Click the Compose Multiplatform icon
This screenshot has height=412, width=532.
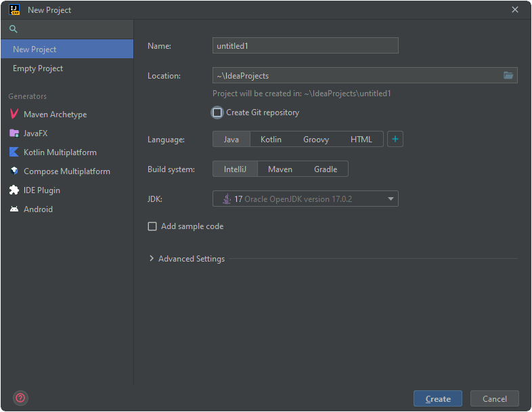14,171
